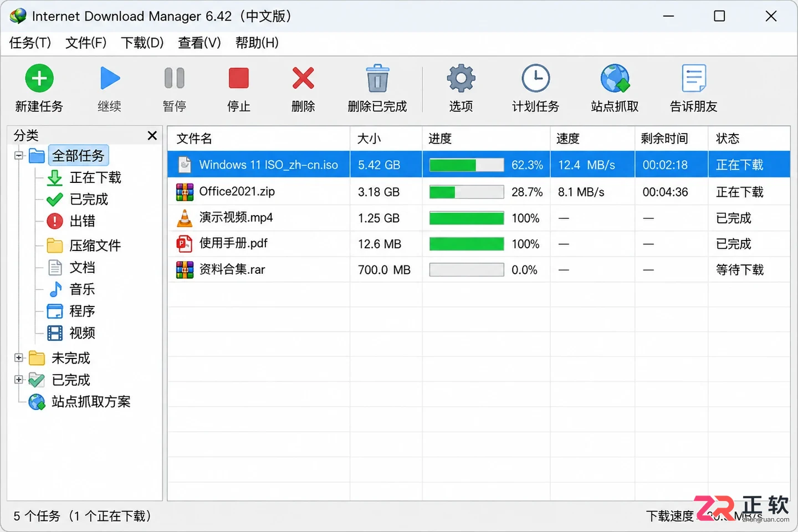Launch the 站点抓取 globe icon
This screenshot has height=532, width=798.
[x=615, y=78]
